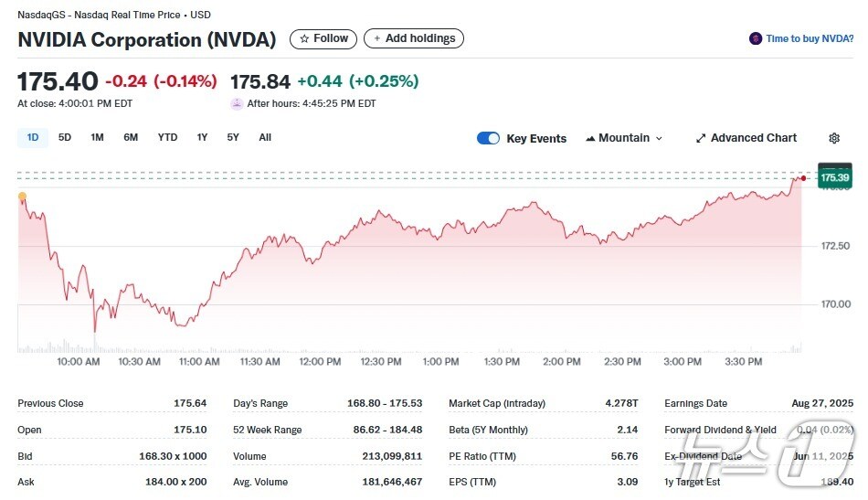
Task: Click the expand arrows icon beside Advanced Chart
Action: pyautogui.click(x=701, y=138)
